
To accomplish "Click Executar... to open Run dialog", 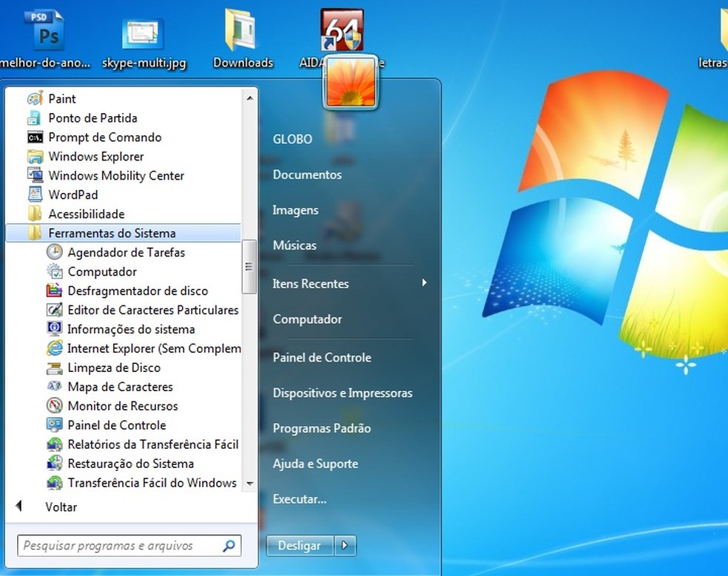I will pos(300,499).
